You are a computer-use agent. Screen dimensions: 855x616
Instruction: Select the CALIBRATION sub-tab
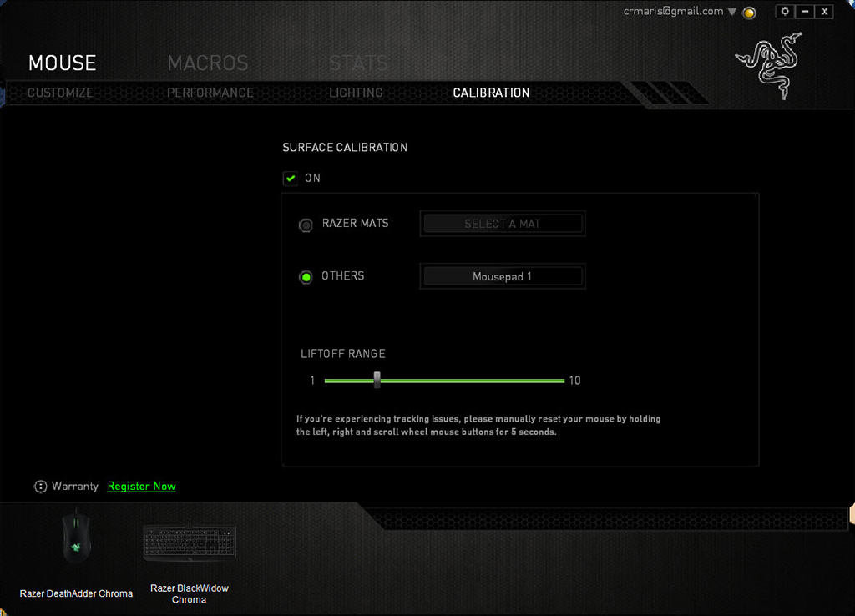point(491,93)
